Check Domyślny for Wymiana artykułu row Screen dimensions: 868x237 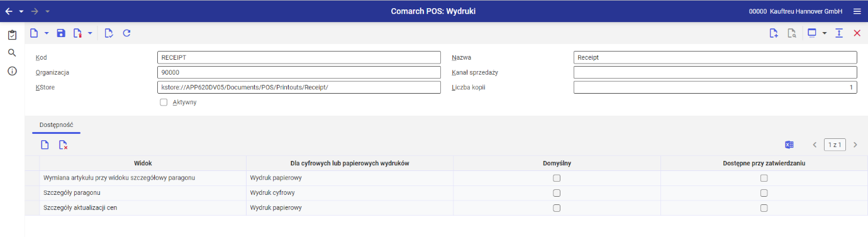(557, 178)
